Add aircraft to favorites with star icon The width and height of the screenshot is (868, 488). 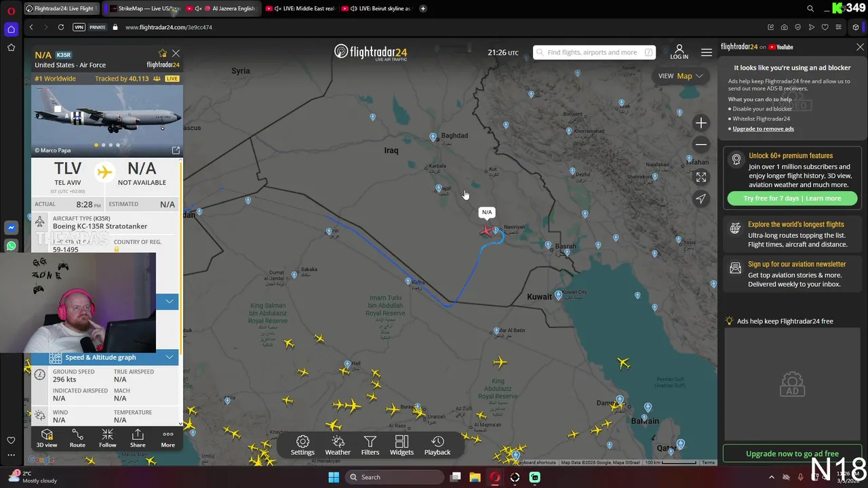163,54
